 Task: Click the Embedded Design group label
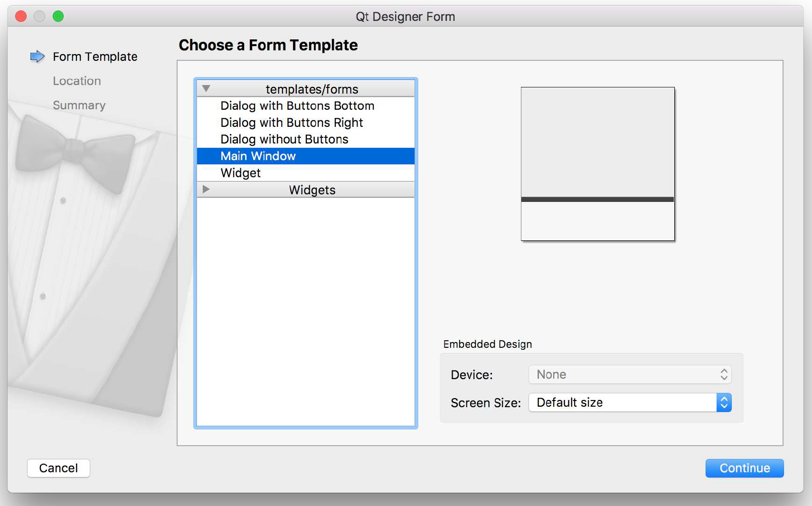488,344
